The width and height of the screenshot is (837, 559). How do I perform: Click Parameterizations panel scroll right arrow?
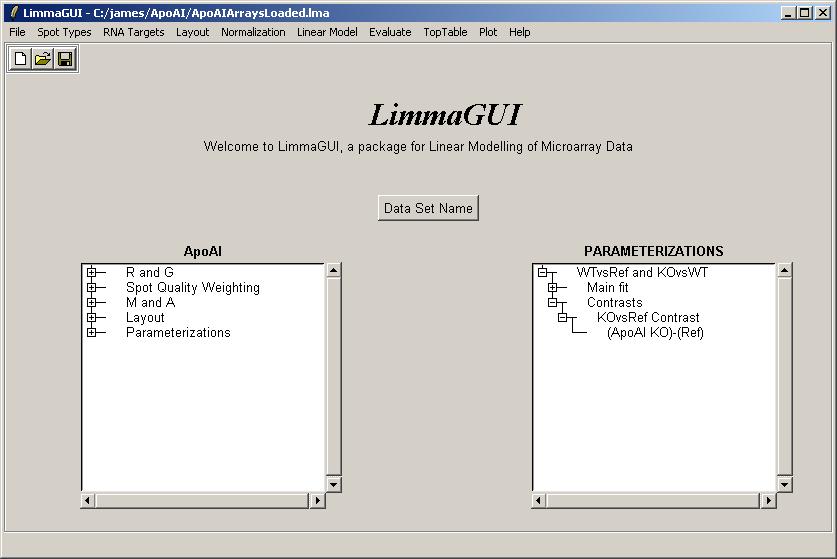click(768, 500)
